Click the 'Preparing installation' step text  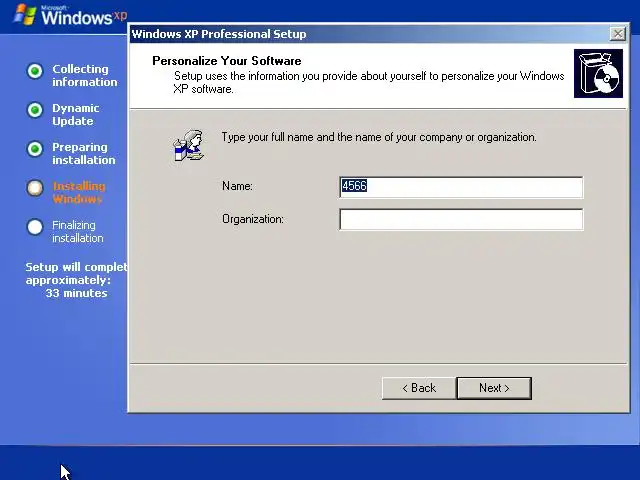tap(84, 153)
